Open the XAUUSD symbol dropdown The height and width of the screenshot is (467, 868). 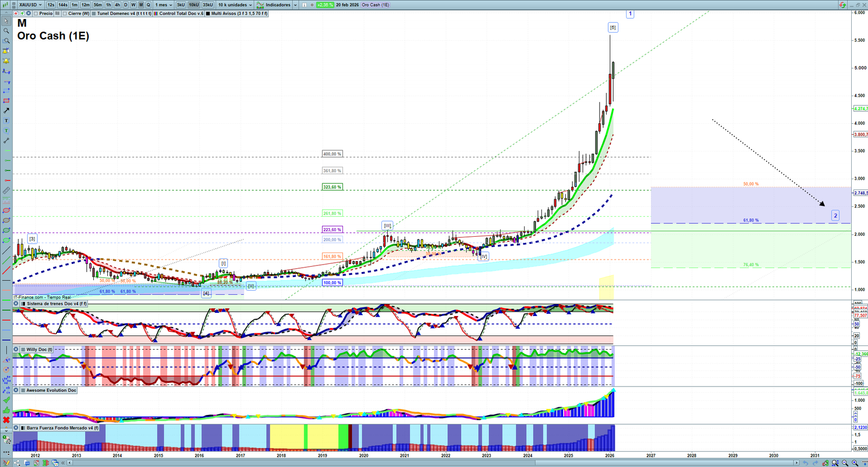[30, 5]
